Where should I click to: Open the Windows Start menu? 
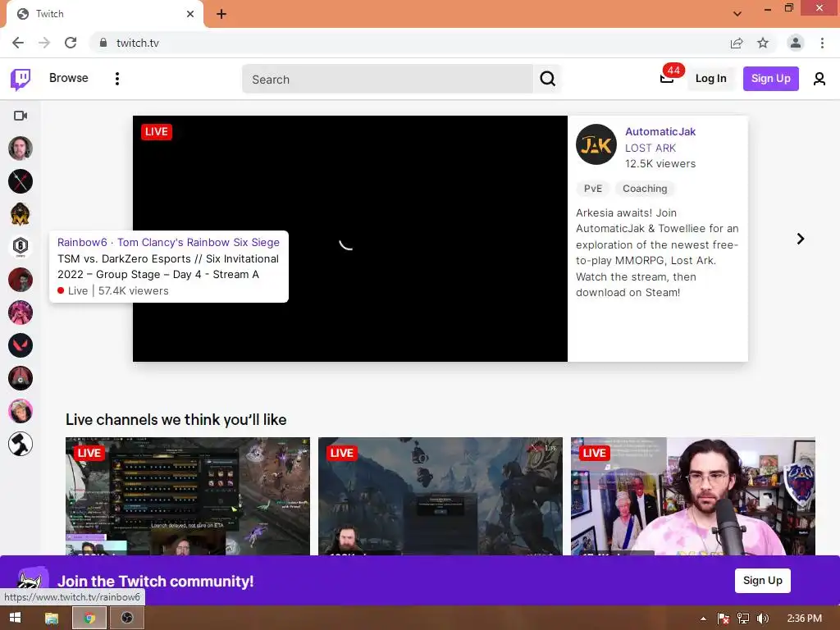click(15, 618)
